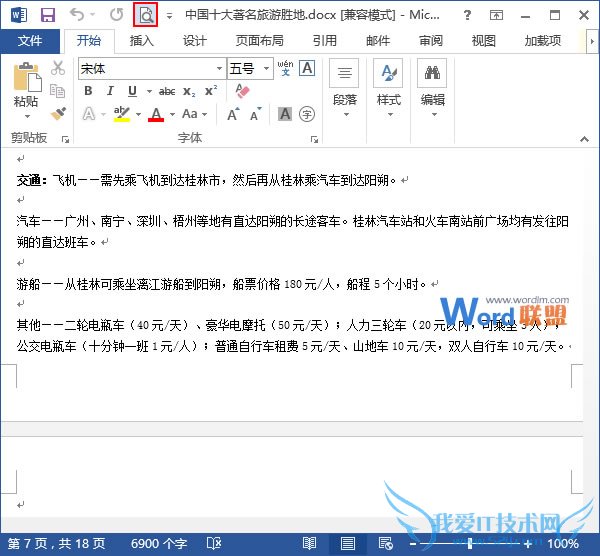Copy selection with the copy icon

point(58,91)
